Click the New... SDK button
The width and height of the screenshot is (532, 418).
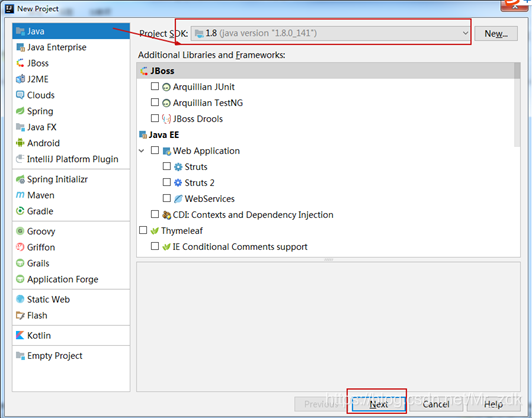click(496, 34)
